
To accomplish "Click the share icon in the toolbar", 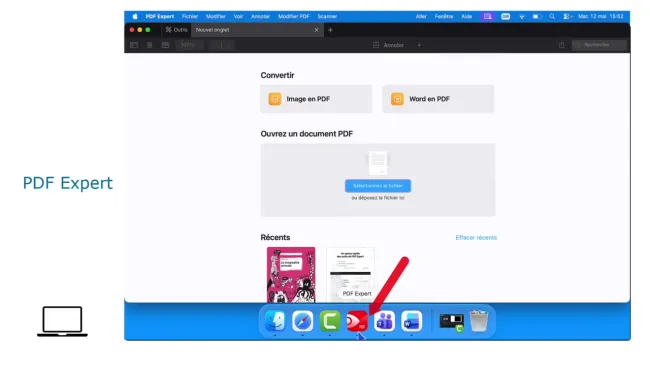I will [562, 45].
